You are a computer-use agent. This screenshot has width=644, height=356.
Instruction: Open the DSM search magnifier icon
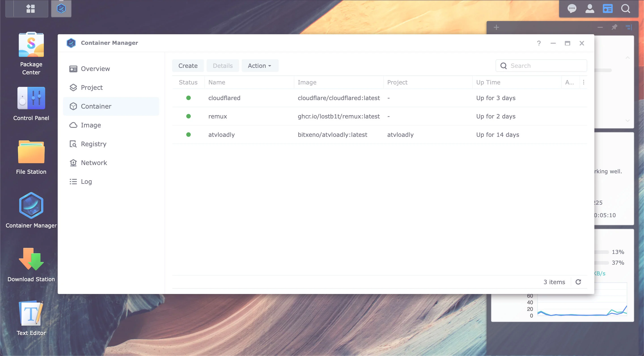click(625, 9)
